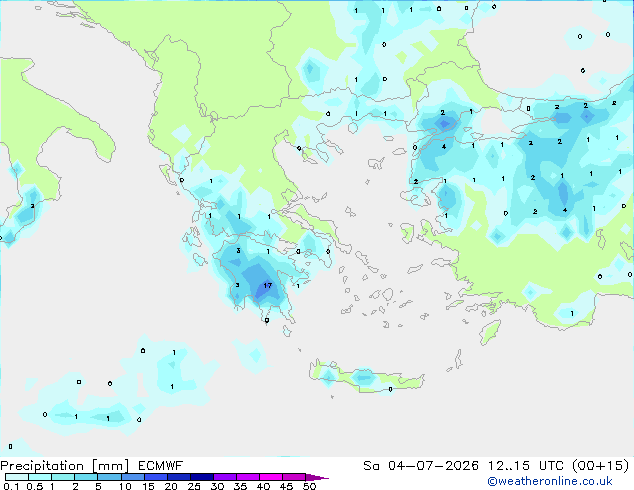Click the legend label '25'

click(x=194, y=486)
